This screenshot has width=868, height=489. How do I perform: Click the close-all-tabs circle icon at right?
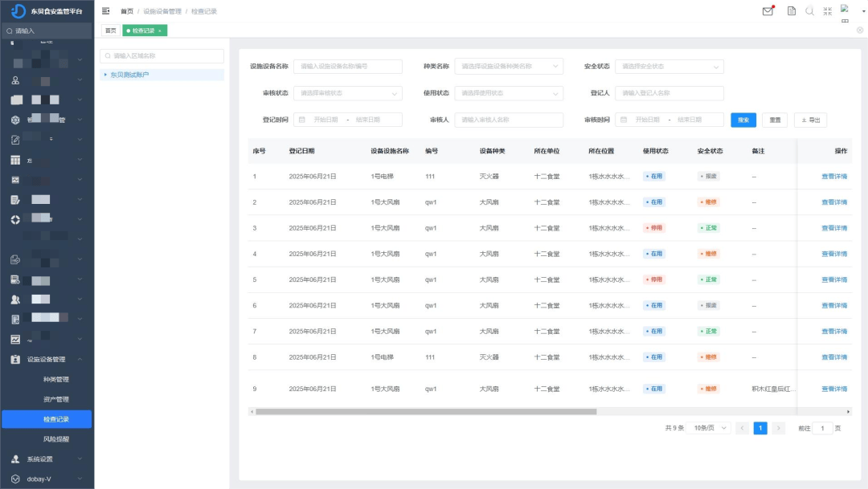pos(859,30)
